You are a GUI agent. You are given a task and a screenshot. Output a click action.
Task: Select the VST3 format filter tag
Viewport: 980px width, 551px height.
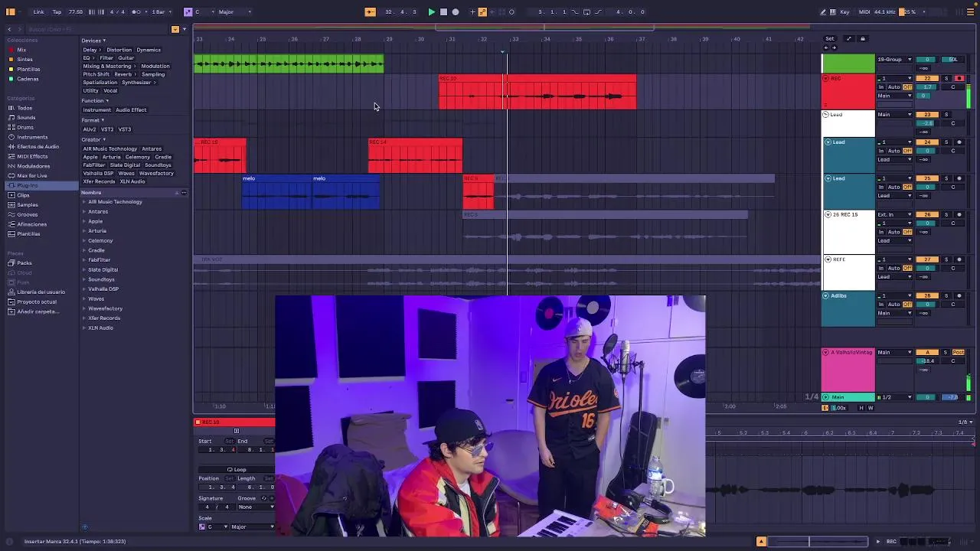(125, 129)
